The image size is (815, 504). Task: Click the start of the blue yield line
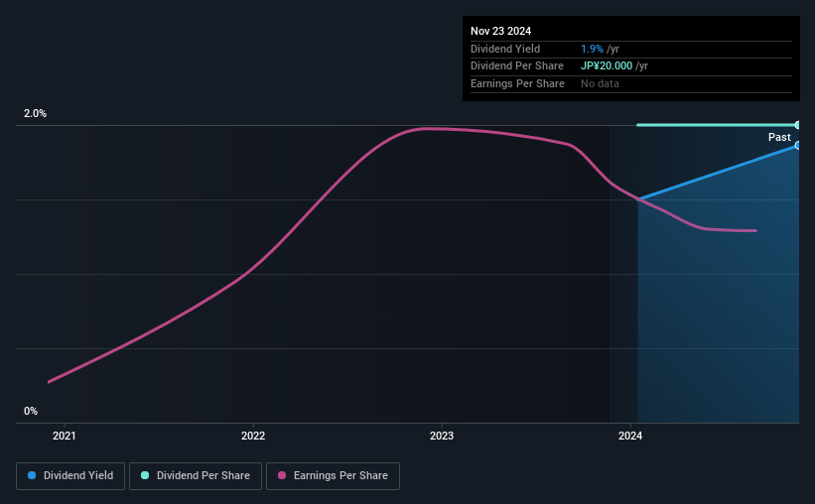[x=638, y=199]
